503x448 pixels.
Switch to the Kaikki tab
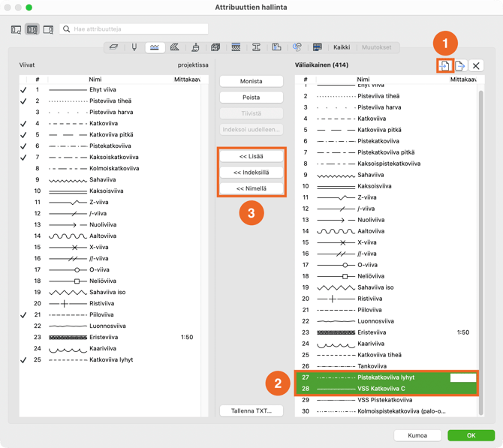click(x=342, y=47)
